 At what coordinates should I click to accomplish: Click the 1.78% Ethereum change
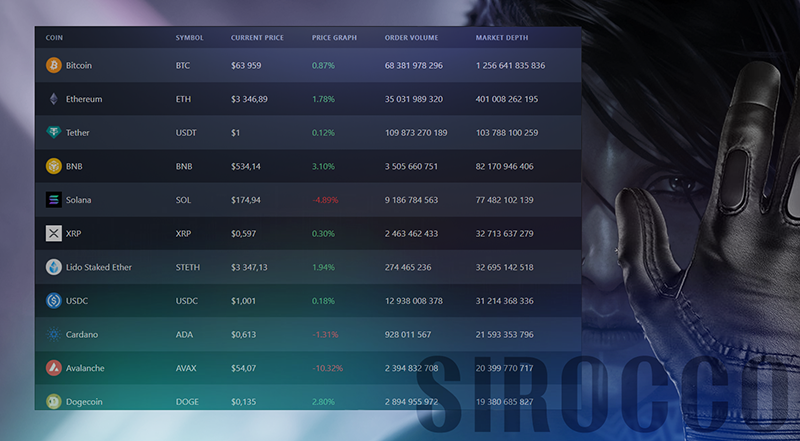pyautogui.click(x=323, y=99)
